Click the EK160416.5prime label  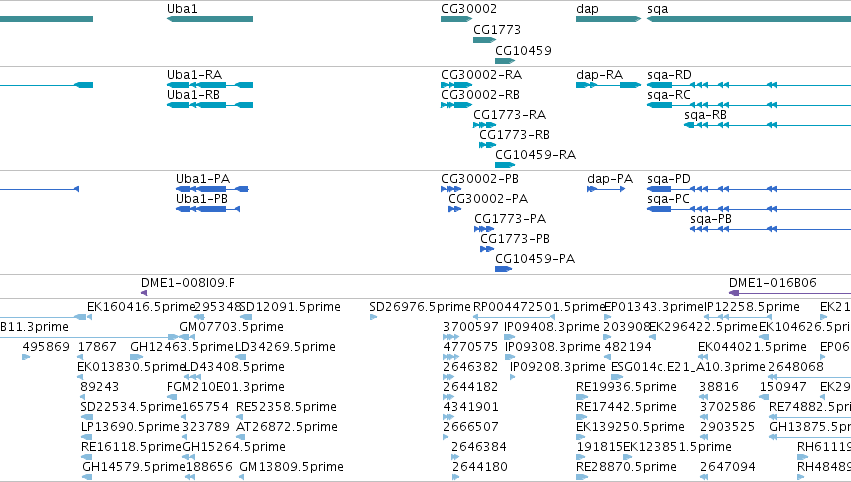click(141, 307)
